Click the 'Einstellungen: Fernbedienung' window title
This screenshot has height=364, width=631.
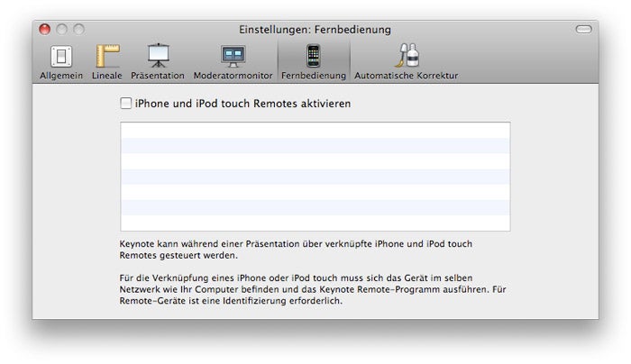pos(315,30)
